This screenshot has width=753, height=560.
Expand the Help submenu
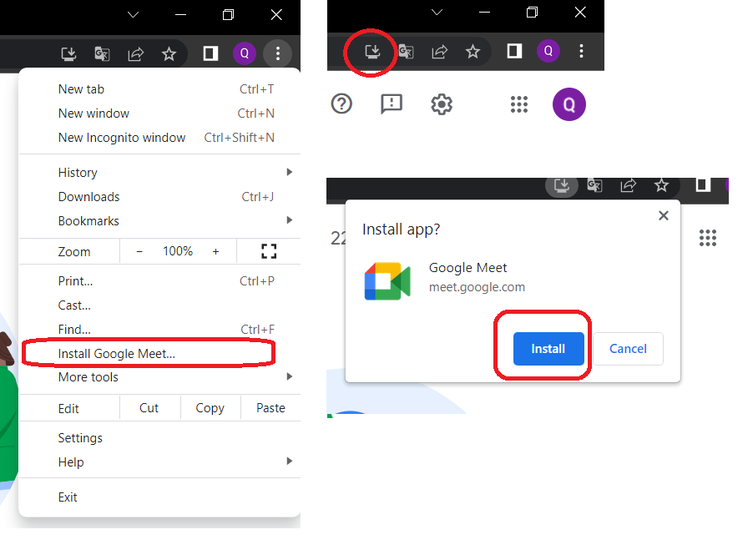tap(71, 462)
